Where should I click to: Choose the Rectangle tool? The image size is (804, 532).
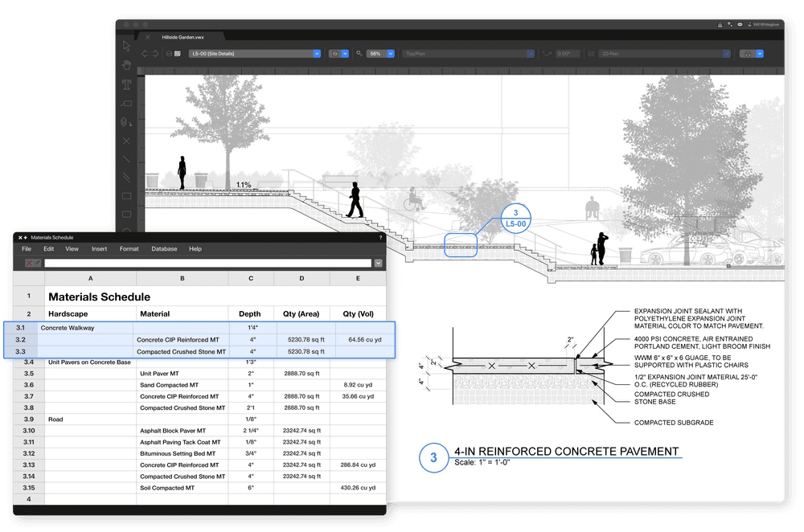coord(126,196)
